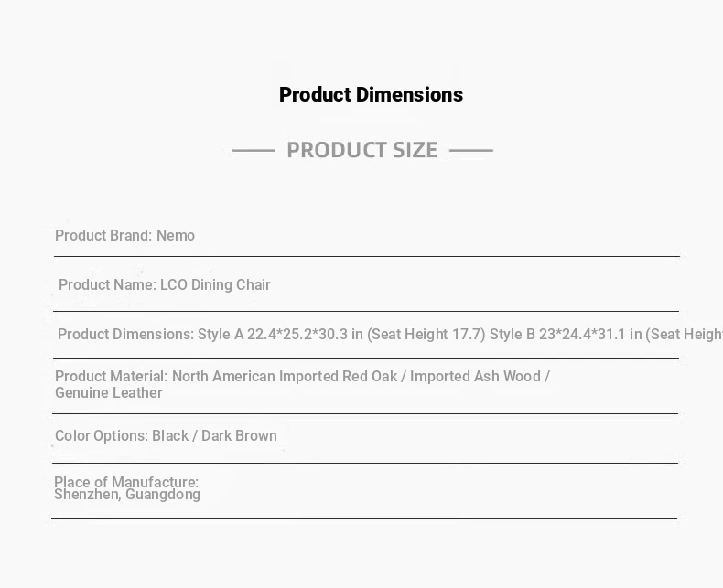Click the "Place of Manufacture:" label
723x588 pixels.
pyautogui.click(x=126, y=482)
